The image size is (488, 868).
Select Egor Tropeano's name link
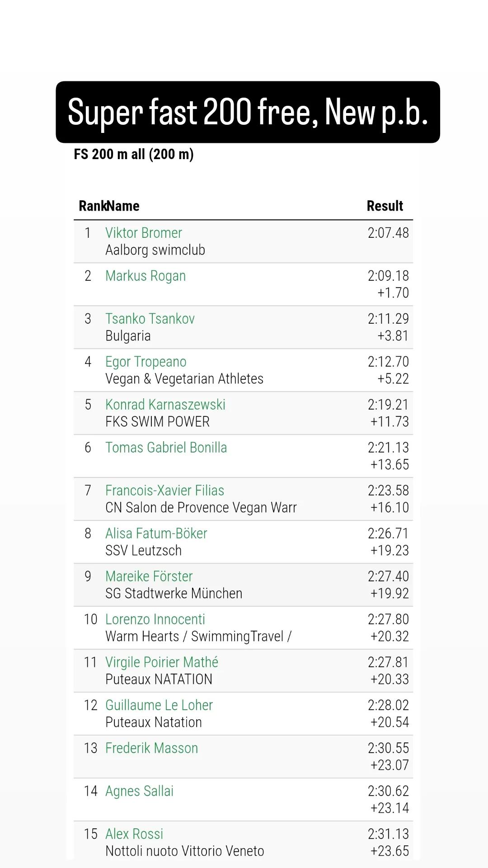point(146,362)
